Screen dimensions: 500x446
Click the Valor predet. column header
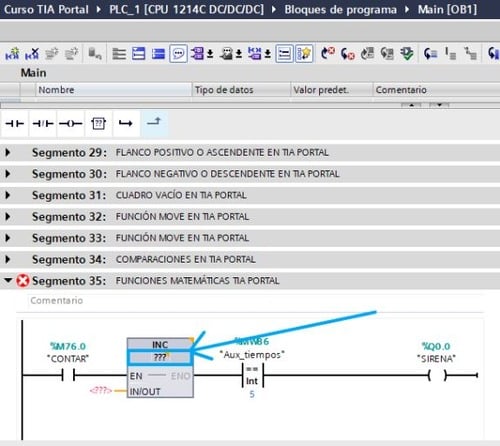331,90
